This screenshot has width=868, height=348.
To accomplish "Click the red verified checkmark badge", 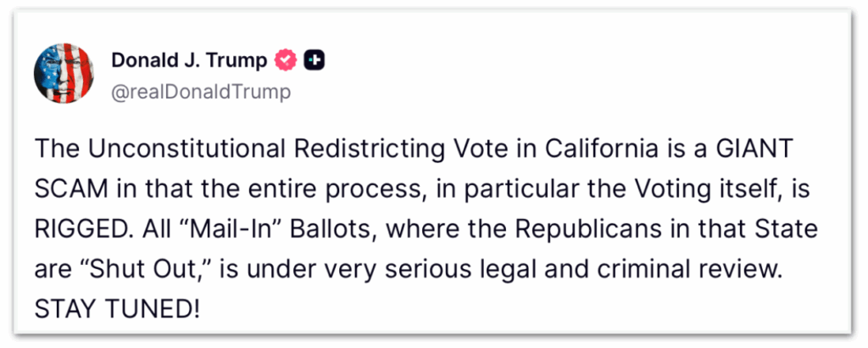I will [287, 60].
